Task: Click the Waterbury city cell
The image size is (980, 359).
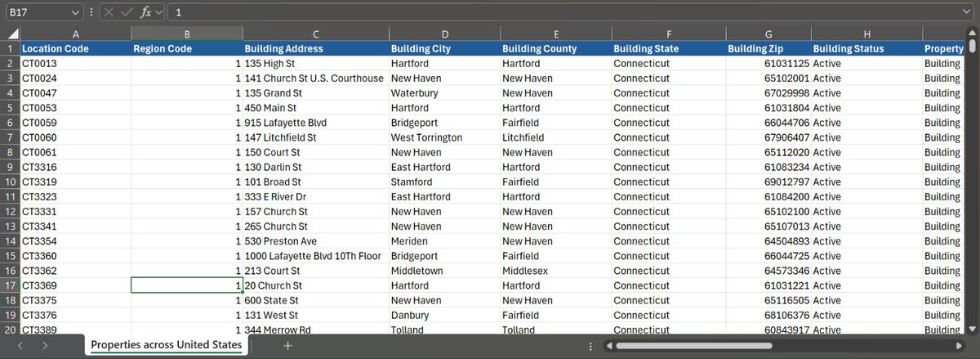Action: pos(444,92)
